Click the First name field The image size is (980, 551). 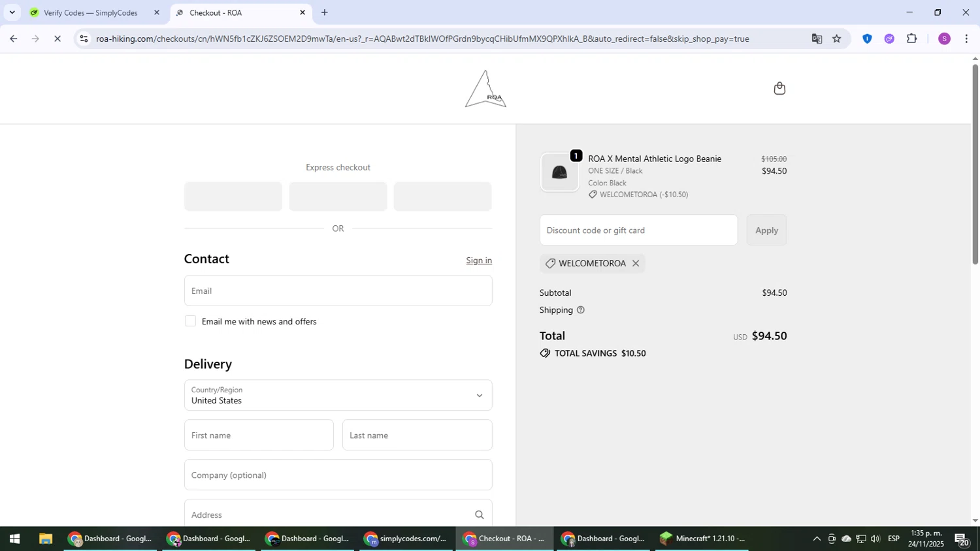point(259,435)
